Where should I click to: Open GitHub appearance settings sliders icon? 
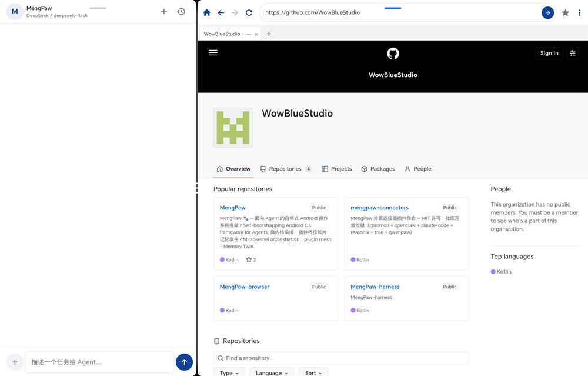573,53
